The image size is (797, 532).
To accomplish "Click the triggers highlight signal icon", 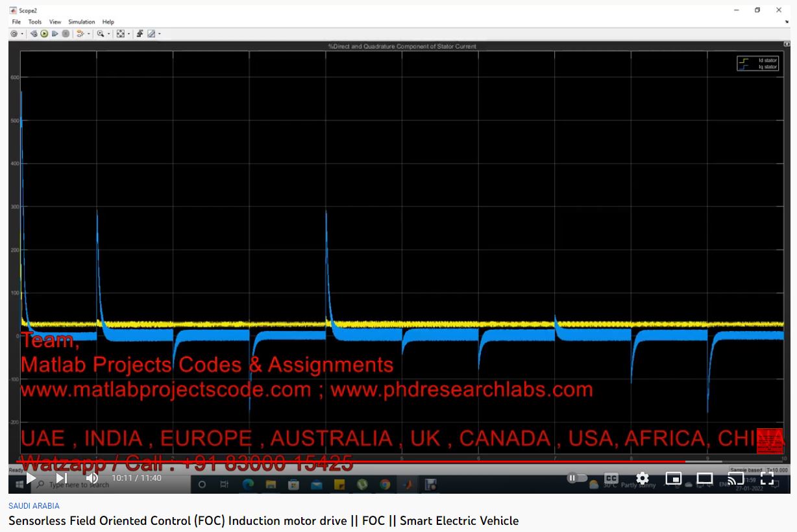I will coord(80,34).
